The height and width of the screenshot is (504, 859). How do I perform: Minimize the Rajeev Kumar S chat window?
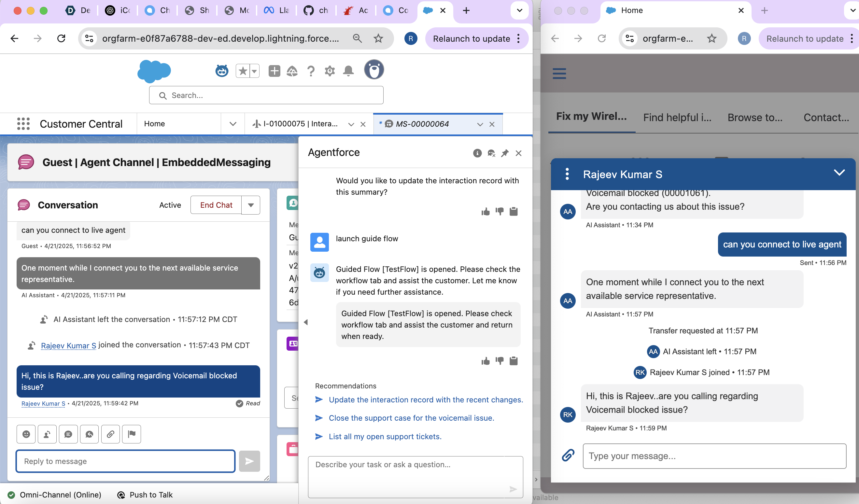839,173
